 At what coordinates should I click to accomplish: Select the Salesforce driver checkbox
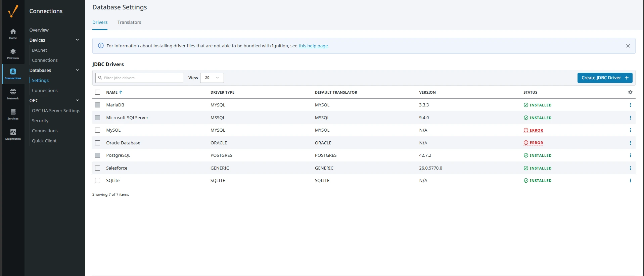click(x=98, y=168)
